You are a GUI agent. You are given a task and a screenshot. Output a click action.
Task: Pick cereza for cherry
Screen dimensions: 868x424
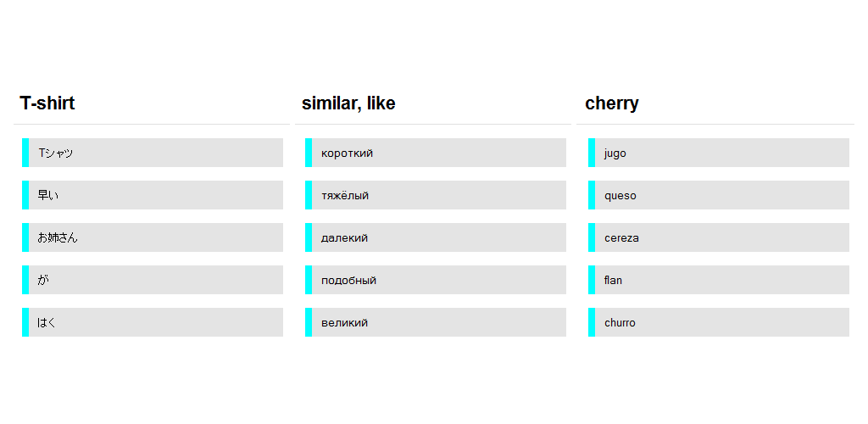719,237
